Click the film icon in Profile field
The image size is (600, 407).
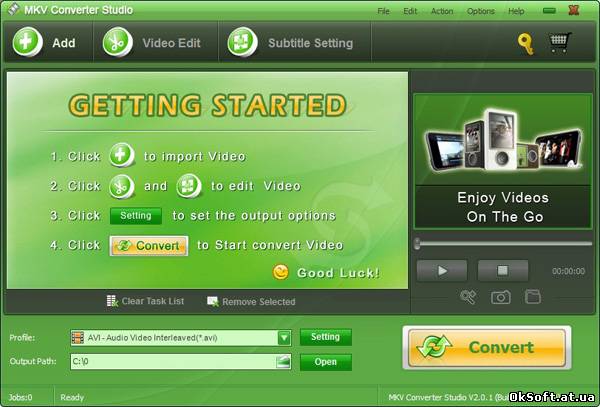click(78, 338)
